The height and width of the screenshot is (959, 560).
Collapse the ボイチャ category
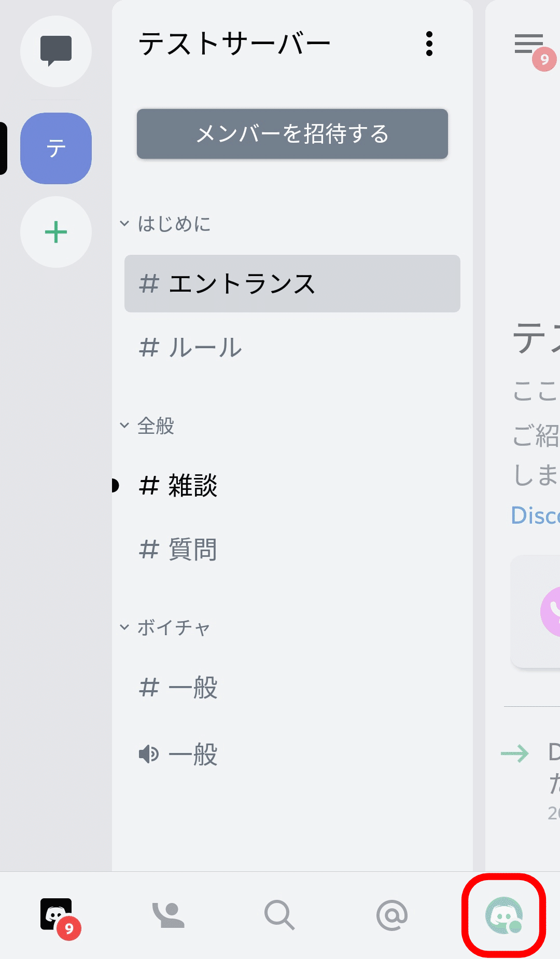pos(166,627)
